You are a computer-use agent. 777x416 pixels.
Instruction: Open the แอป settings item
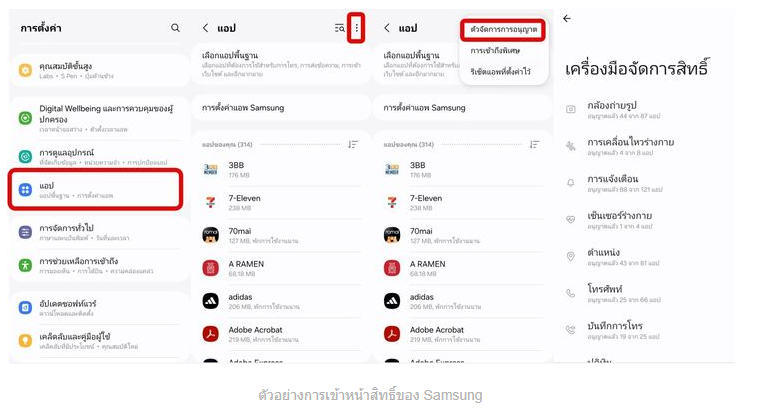click(96, 189)
